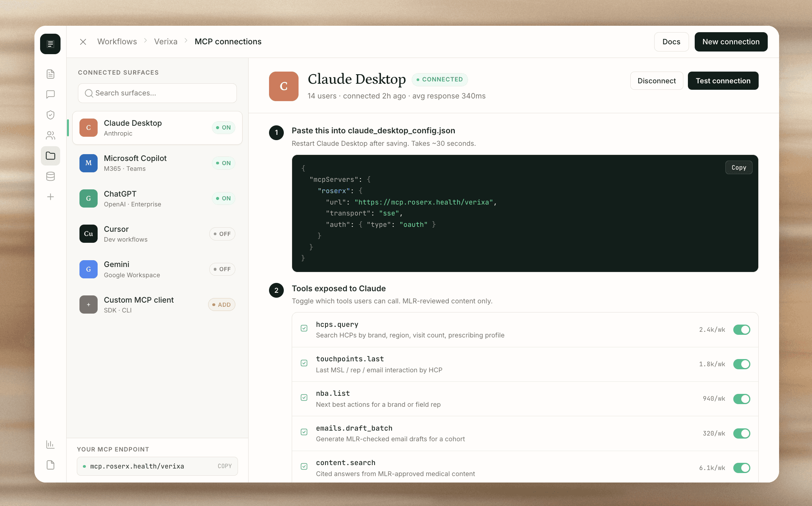Copy the JSON config code block
Image resolution: width=812 pixels, height=506 pixels.
738,167
